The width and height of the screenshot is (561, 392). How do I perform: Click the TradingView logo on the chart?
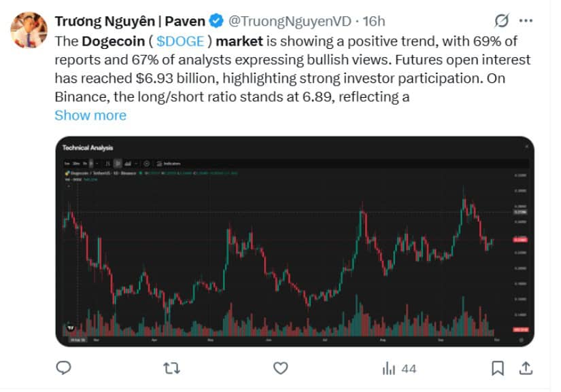[71, 328]
